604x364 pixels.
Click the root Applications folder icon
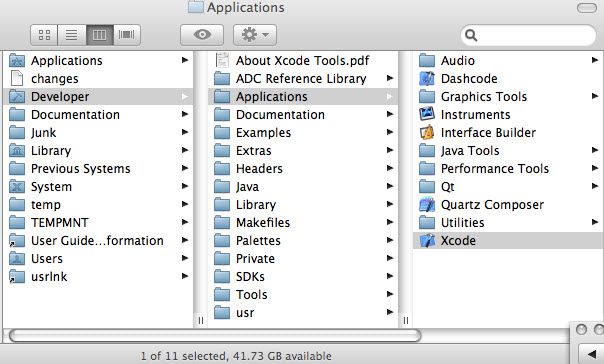coord(17,60)
